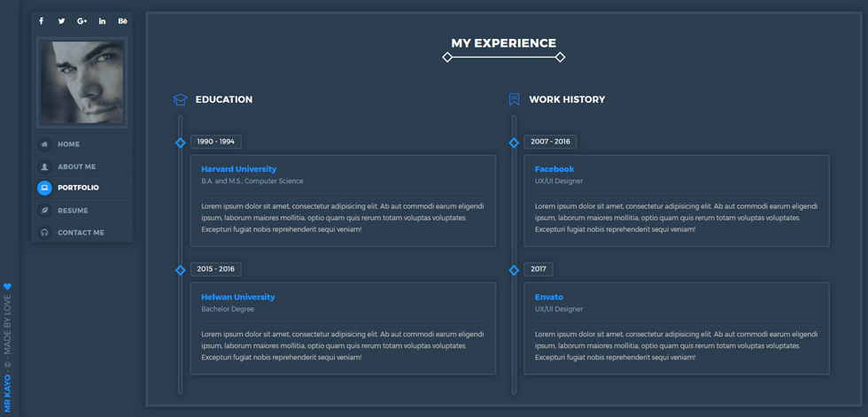
Task: Open the Helwan University link
Action: 238,297
